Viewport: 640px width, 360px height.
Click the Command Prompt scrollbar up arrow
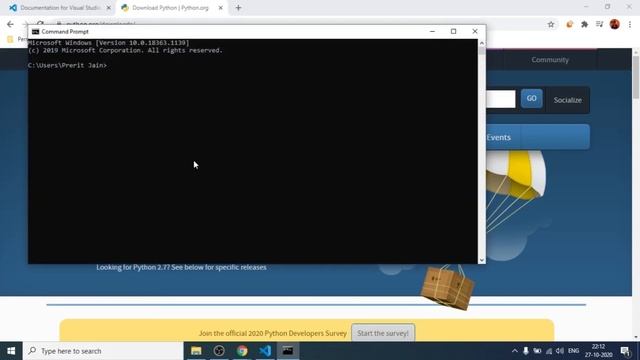point(482,43)
